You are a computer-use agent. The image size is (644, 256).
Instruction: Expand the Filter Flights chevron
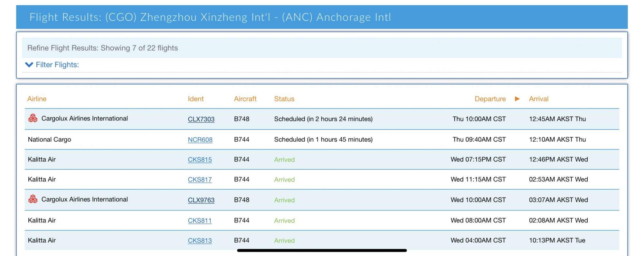click(29, 65)
